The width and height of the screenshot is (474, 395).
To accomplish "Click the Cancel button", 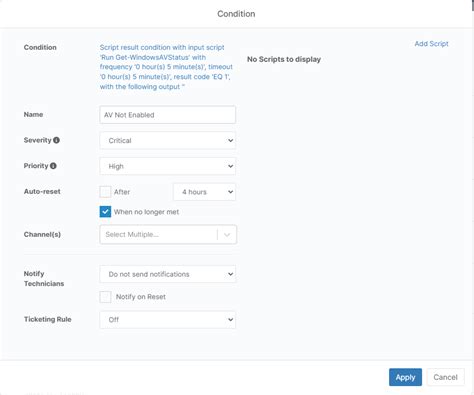I will click(x=445, y=377).
